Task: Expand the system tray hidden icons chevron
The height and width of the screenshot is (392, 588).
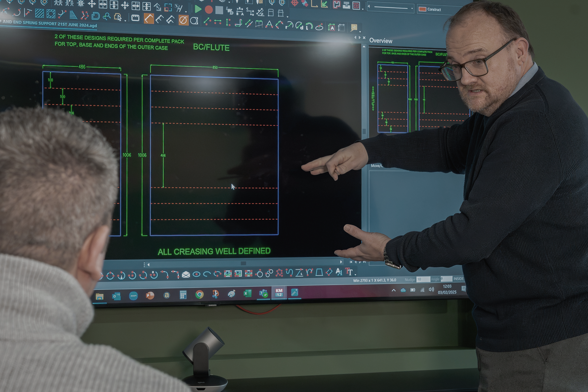Action: coord(393,290)
